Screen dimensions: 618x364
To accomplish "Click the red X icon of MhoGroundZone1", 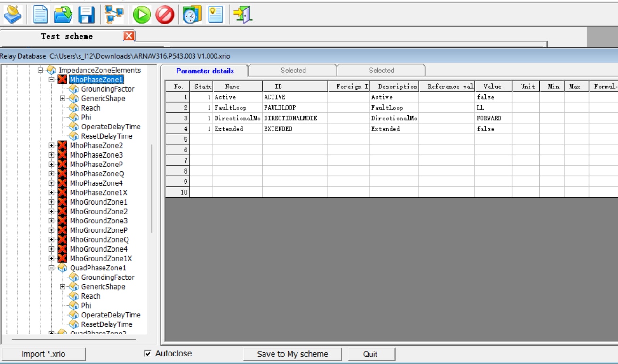I will pyautogui.click(x=62, y=202).
